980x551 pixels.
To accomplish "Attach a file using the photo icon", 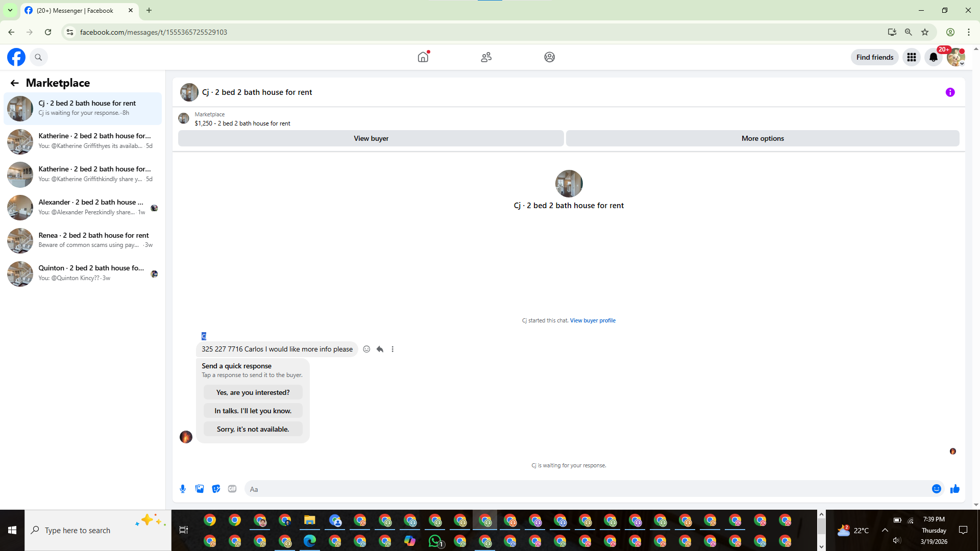I will click(200, 489).
